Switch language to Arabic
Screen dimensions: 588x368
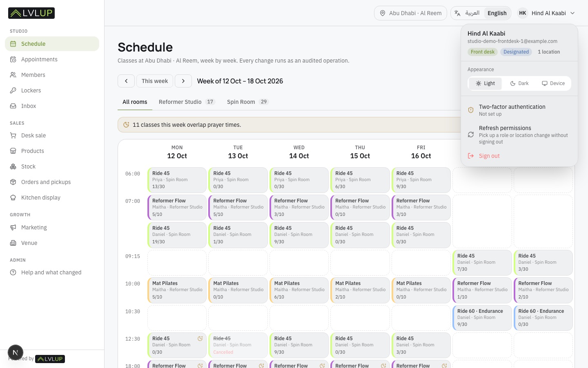point(472,13)
